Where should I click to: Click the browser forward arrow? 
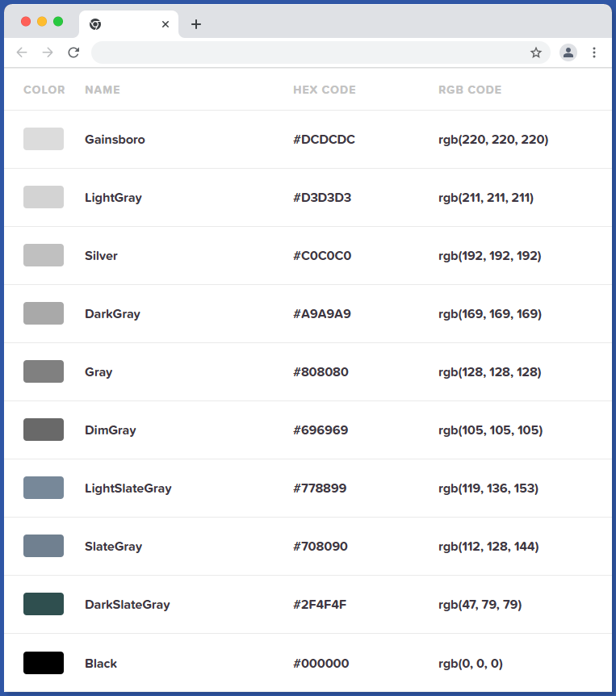click(x=48, y=52)
